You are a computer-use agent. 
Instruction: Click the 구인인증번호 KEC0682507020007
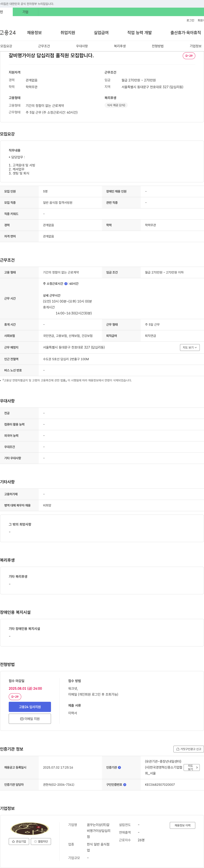tap(160, 785)
